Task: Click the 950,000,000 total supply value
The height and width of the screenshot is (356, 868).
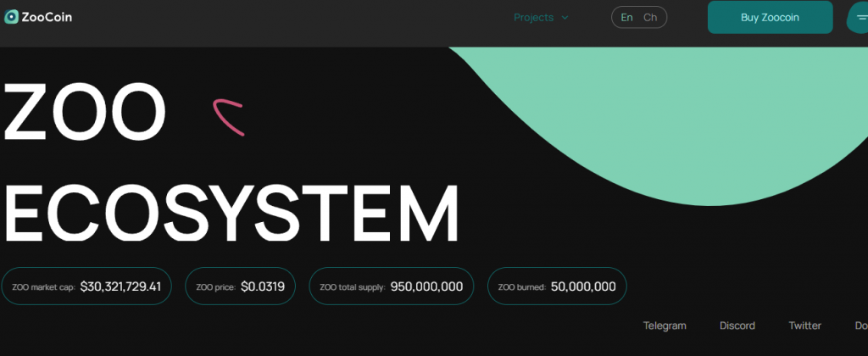Action: point(427,286)
